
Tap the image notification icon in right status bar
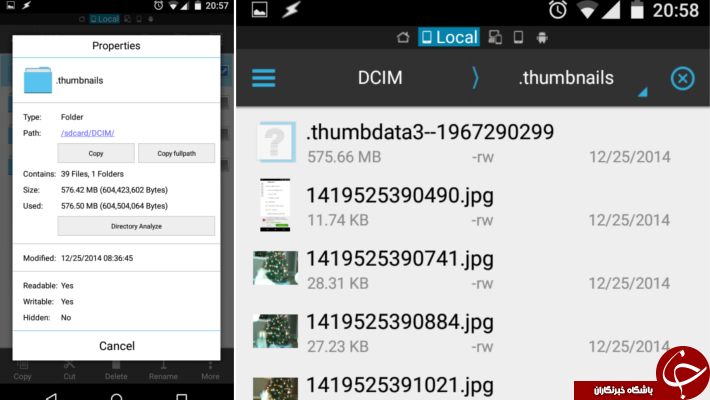tap(259, 10)
